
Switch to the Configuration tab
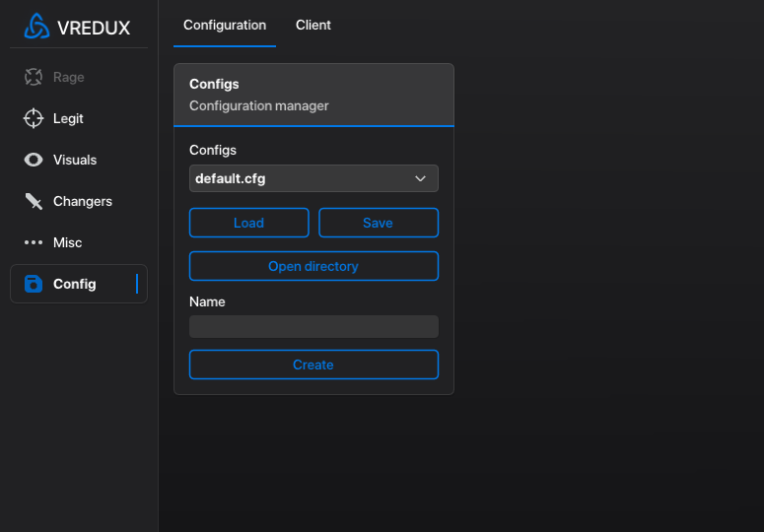click(x=225, y=25)
